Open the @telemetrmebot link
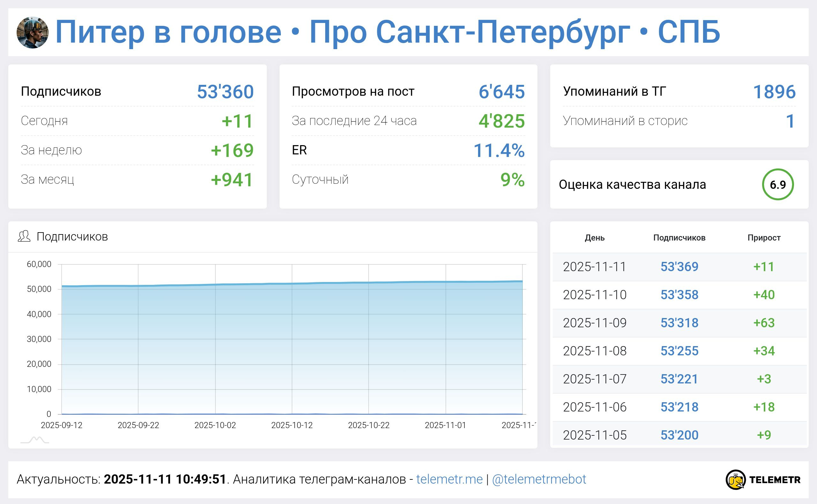This screenshot has height=504, width=817. tap(539, 479)
